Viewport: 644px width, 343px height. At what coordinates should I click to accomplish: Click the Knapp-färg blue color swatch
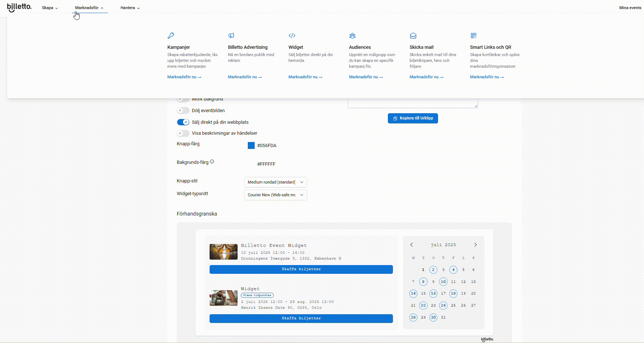click(x=251, y=146)
